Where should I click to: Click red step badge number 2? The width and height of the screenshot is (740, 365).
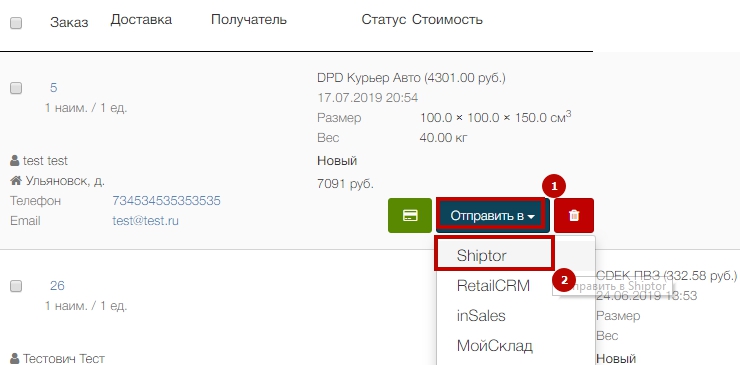pyautogui.click(x=563, y=280)
